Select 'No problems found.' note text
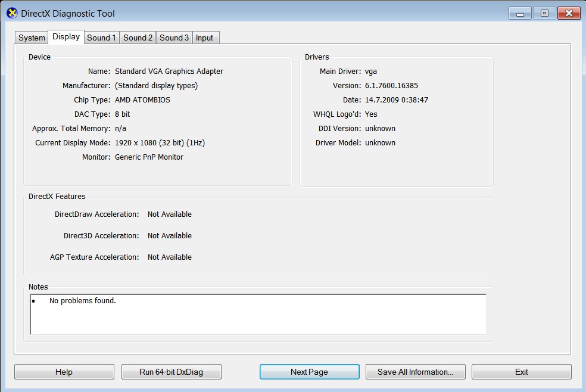 point(83,300)
